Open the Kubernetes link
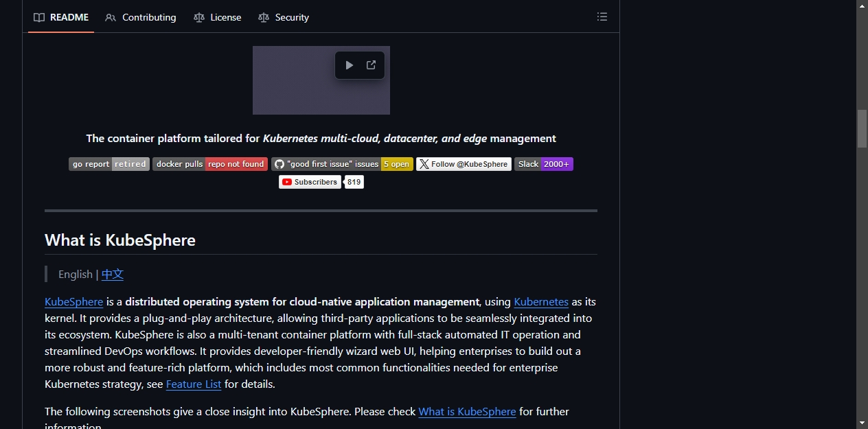Image resolution: width=868 pixels, height=429 pixels. 541,301
